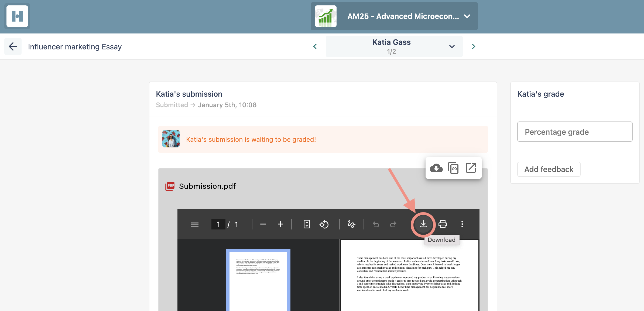This screenshot has height=311, width=644.
Task: Zoom in on the PDF
Action: 280,224
